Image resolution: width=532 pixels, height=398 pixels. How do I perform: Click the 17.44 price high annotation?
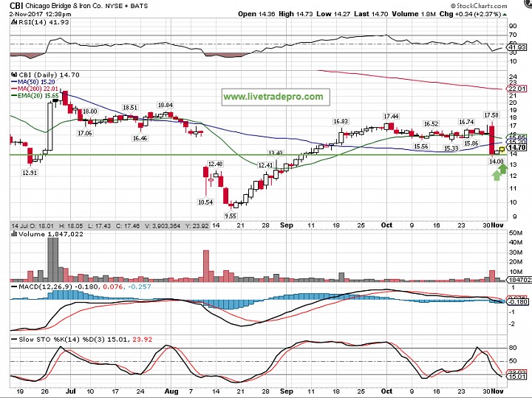[x=391, y=116]
